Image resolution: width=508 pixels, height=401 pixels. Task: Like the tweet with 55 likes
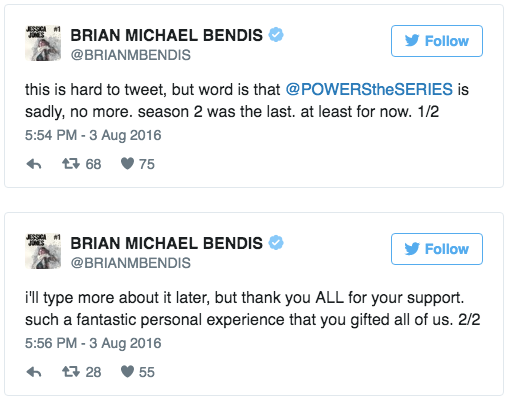coord(127,372)
